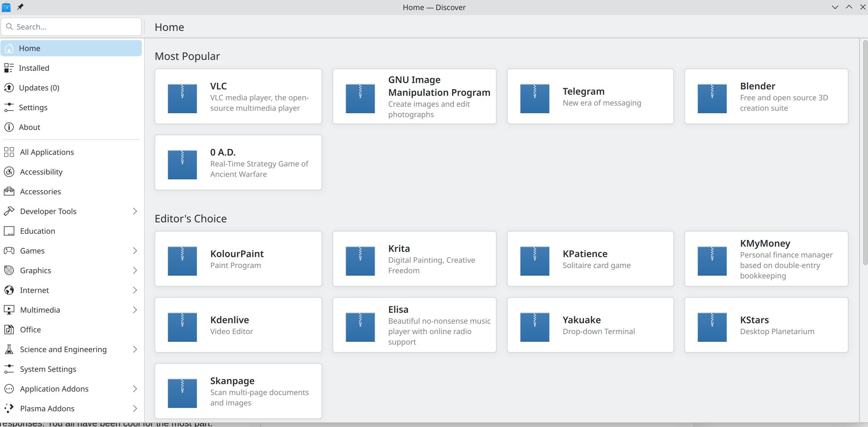868x427 pixels.
Task: Click the VLC package icon
Action: tap(182, 98)
